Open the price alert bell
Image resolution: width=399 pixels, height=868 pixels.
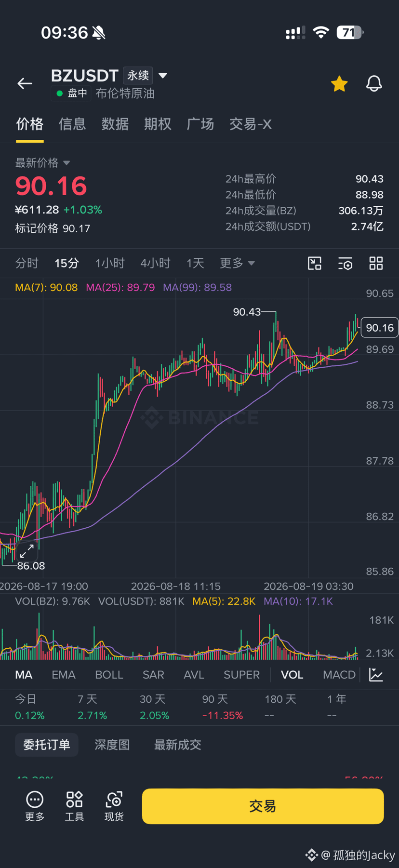click(374, 84)
